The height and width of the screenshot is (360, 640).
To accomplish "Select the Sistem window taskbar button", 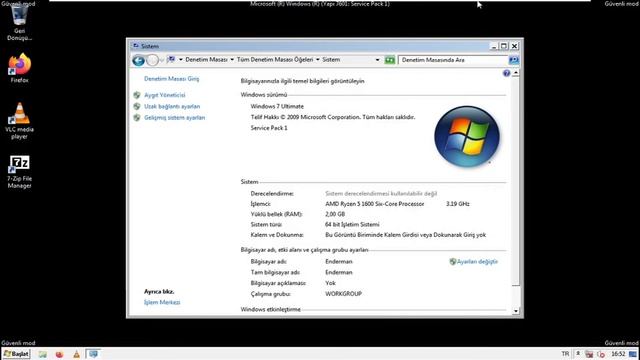I will click(93, 354).
